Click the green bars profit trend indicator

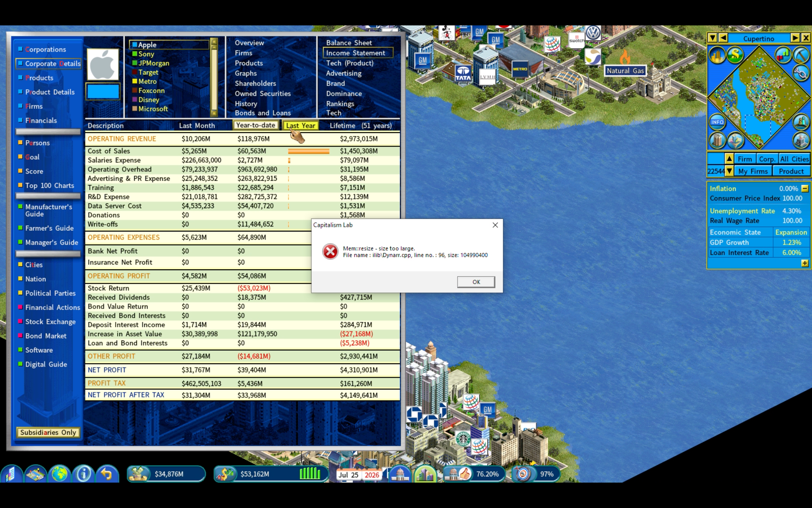point(310,474)
